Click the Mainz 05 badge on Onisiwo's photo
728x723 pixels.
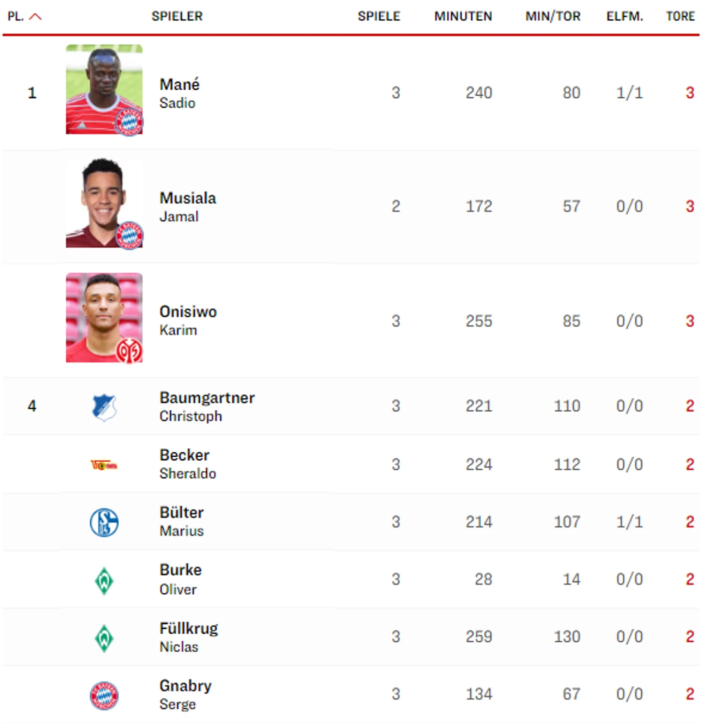[129, 351]
